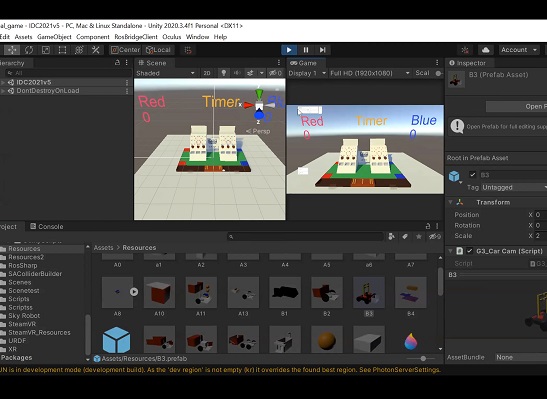Image resolution: width=547 pixels, height=399 pixels.
Task: Toggle pivot mode Center button
Action: (125, 50)
